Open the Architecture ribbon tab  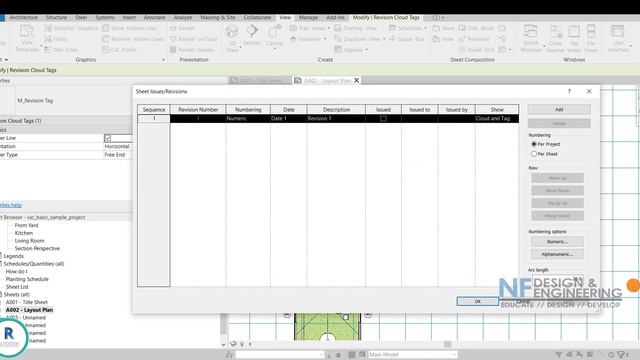(x=24, y=18)
